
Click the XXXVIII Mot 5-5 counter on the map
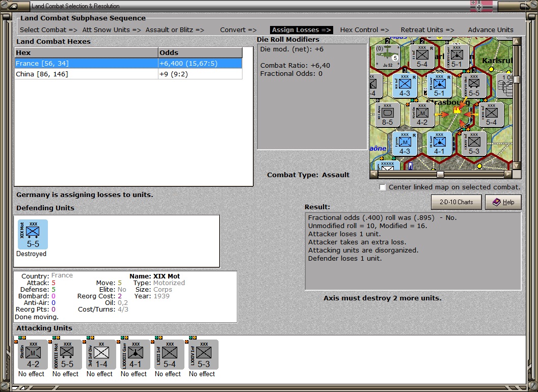(x=474, y=86)
